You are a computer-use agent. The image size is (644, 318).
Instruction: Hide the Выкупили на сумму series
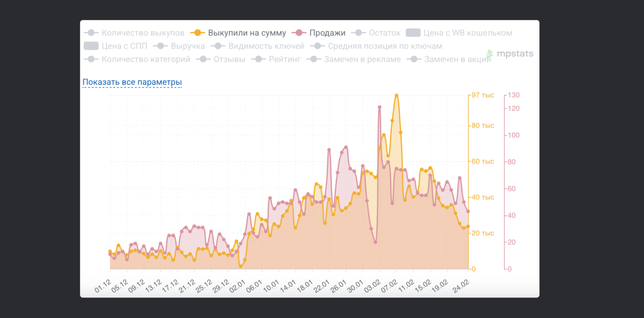coord(238,33)
